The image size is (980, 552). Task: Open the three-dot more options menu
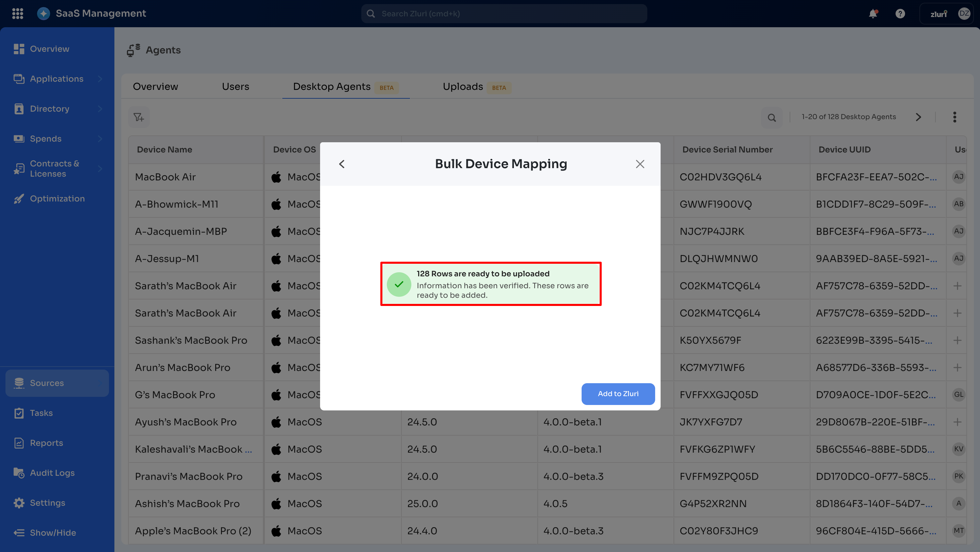pos(954,117)
